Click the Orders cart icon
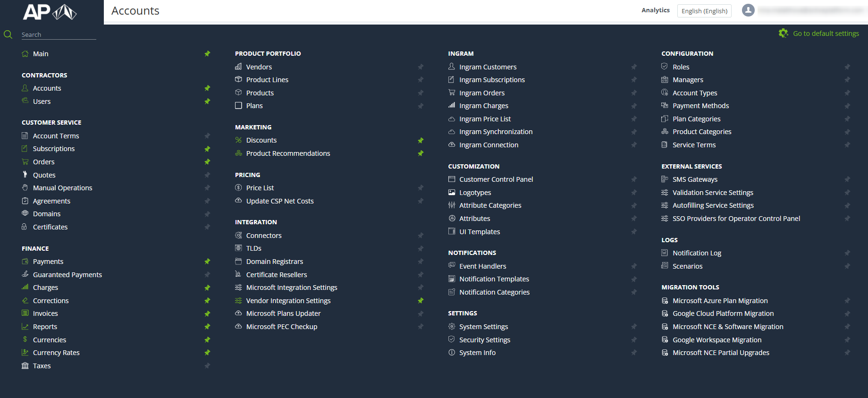Screen dimensions: 868x398 pyautogui.click(x=25, y=161)
